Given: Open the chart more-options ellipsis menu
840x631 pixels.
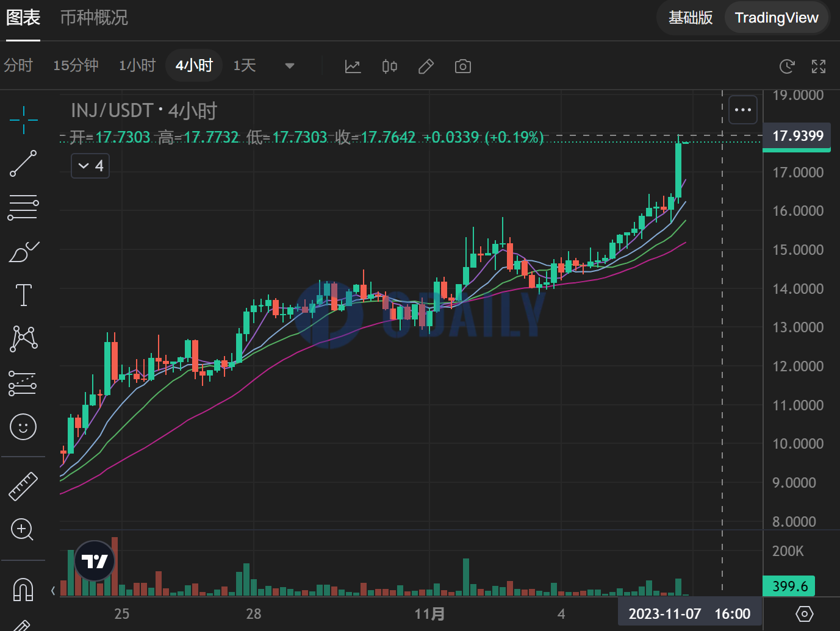Looking at the screenshot, I should (742, 110).
